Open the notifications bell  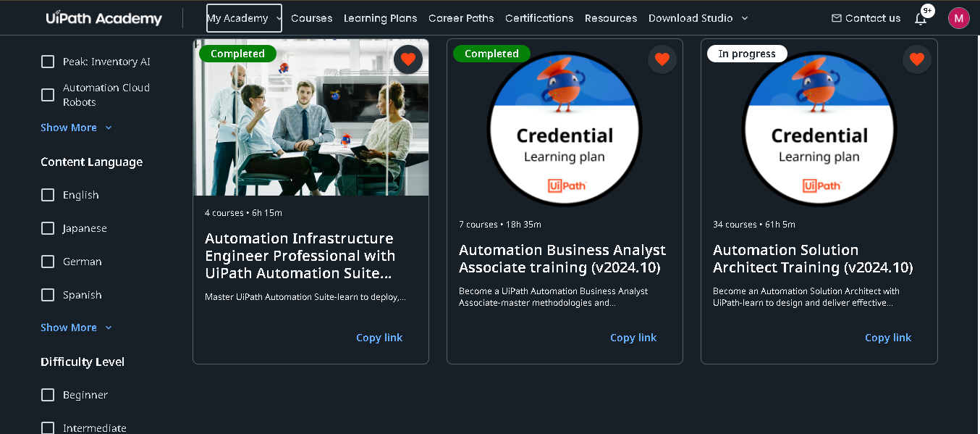tap(921, 19)
